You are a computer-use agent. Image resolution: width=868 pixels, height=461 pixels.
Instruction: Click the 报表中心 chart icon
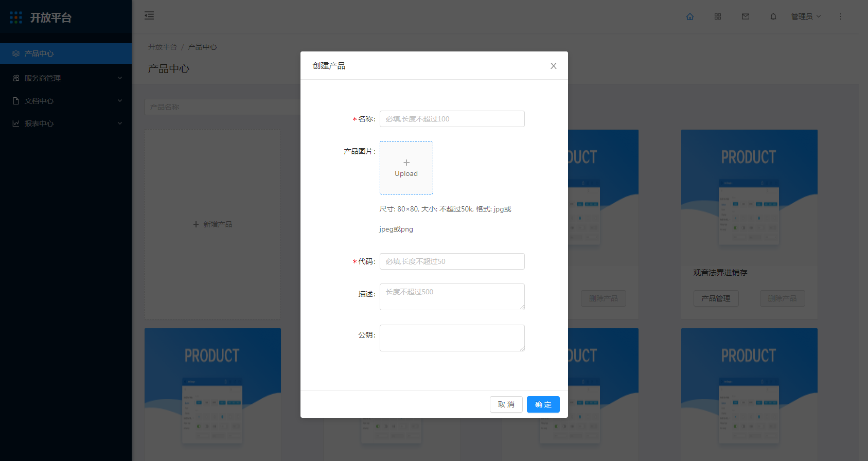(16, 123)
